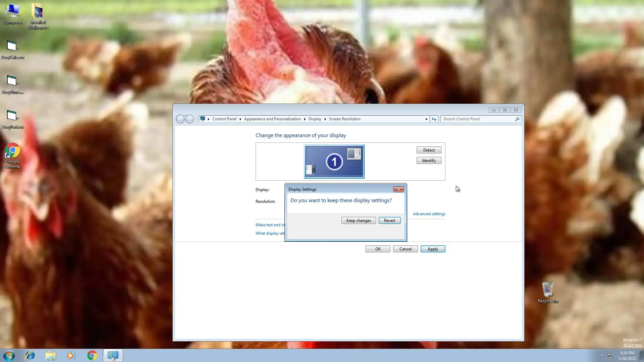
Task: Open Windows Explorer from the taskbar
Action: pos(51,355)
